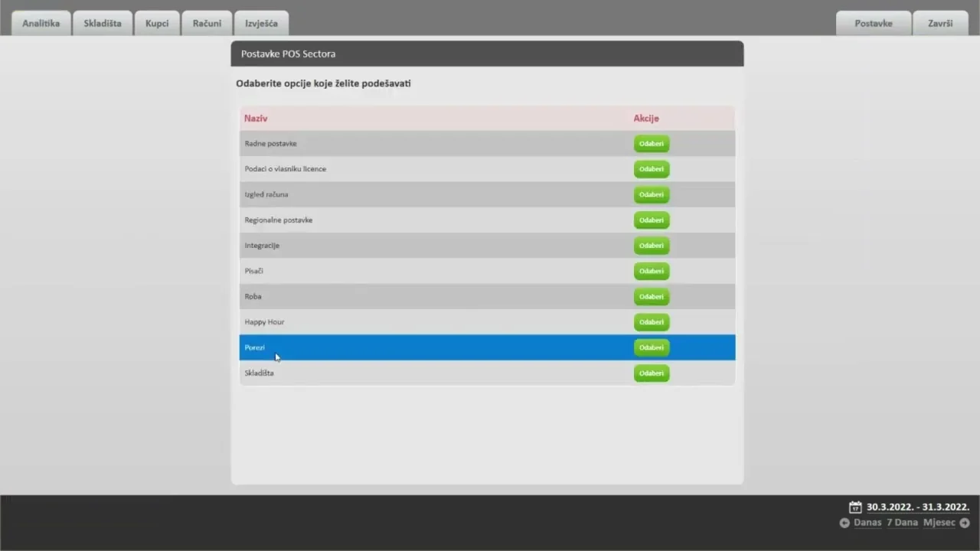Viewport: 980px width, 551px height.
Task: Click the Postavke button at top right
Action: (874, 23)
